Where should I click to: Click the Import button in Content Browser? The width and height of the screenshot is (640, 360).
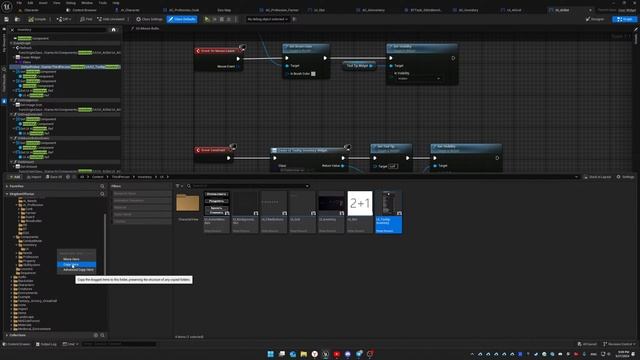(34, 177)
